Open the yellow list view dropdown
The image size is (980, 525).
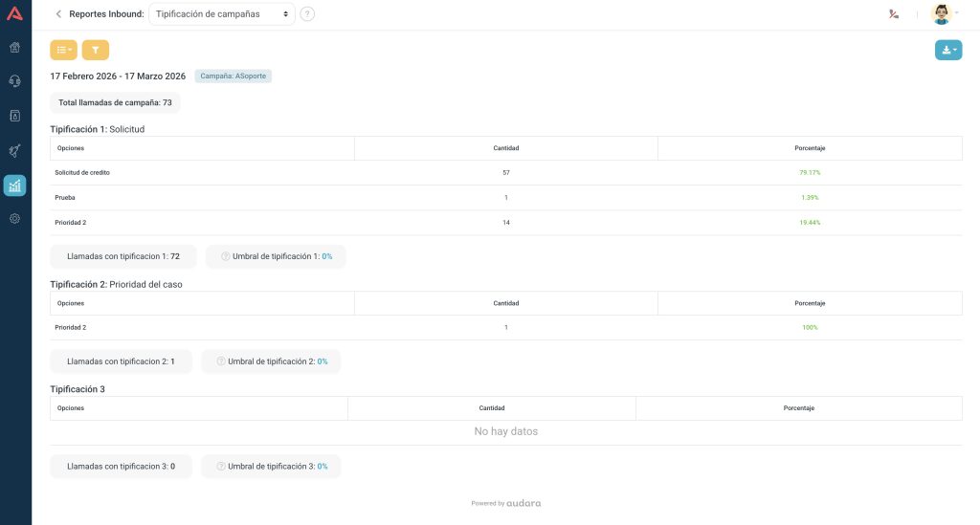(x=63, y=50)
